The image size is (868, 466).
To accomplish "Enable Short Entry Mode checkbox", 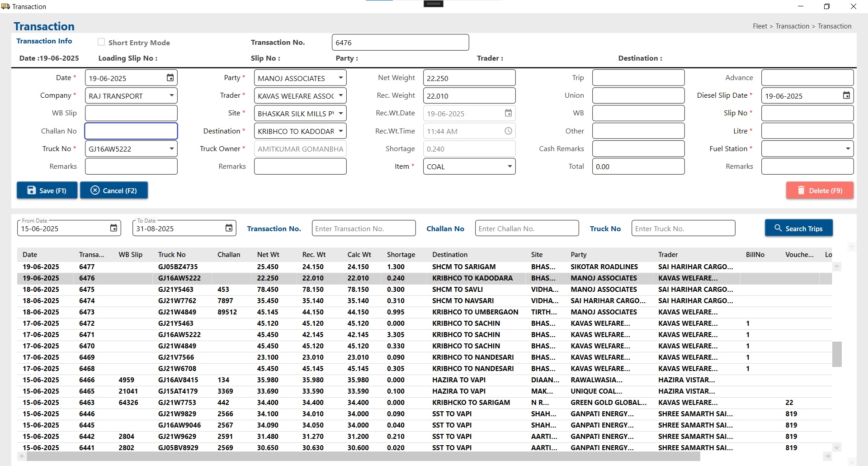I will [101, 42].
